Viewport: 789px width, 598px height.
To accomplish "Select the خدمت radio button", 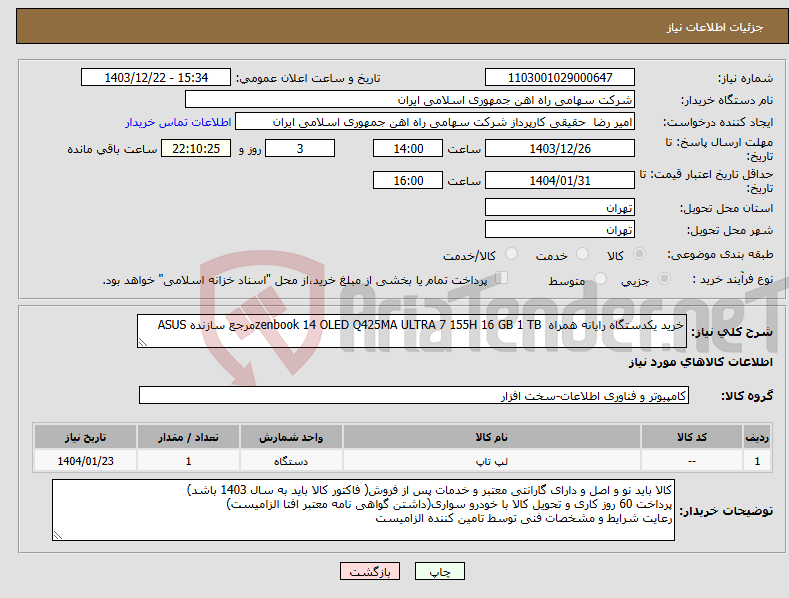I will pyautogui.click(x=582, y=254).
